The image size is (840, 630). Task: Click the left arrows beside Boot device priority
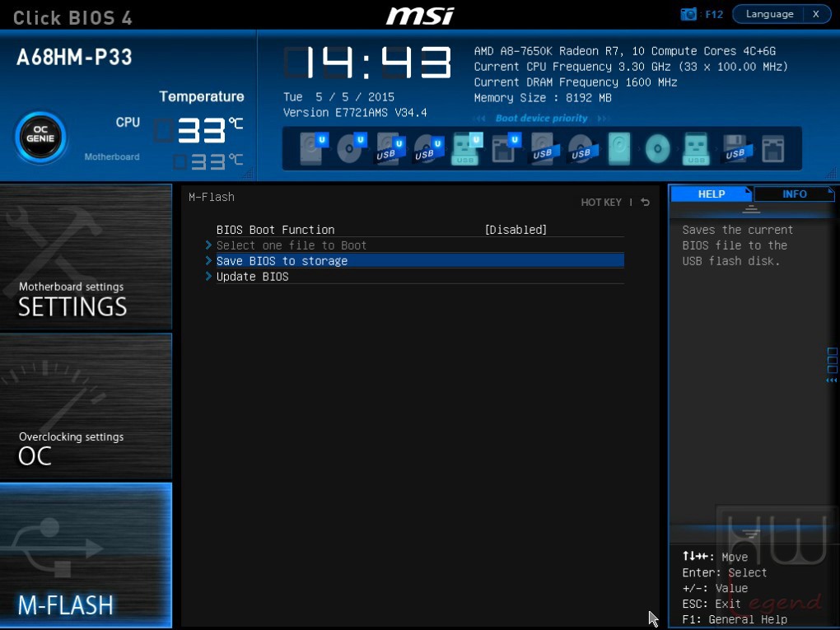tap(479, 119)
